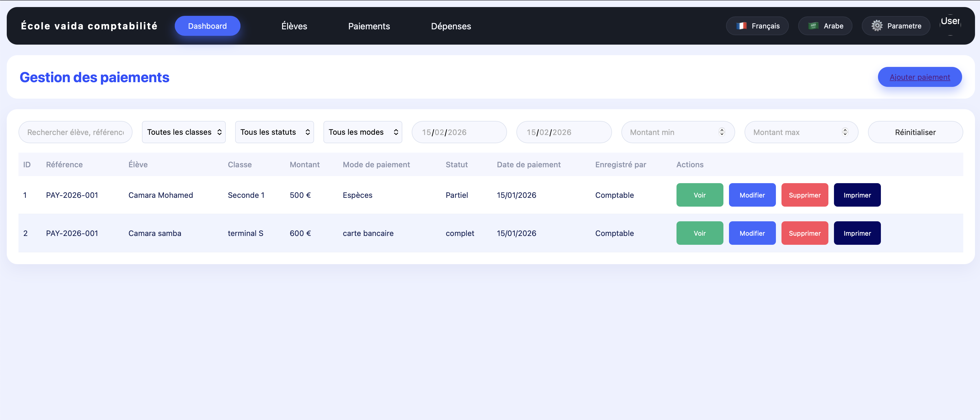Click the Élève column header

138,164
